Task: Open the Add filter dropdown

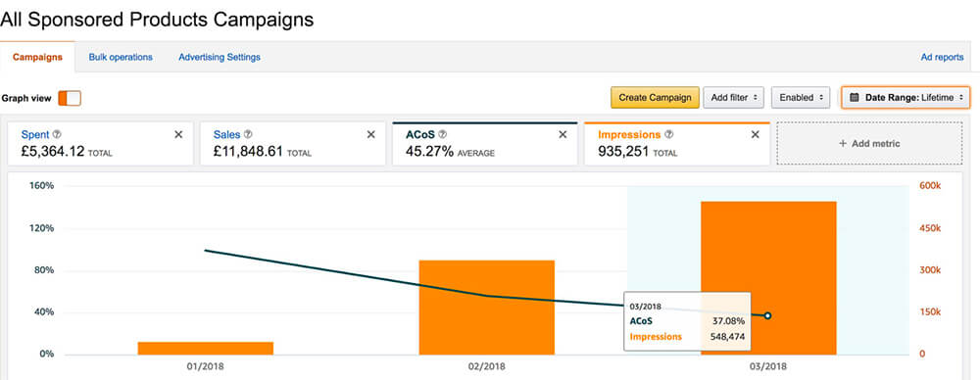Action: coord(733,98)
